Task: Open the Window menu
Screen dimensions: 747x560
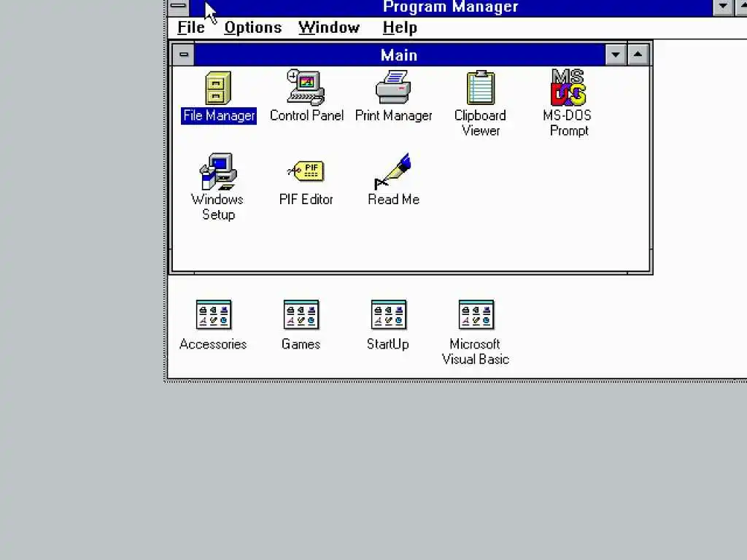Action: click(329, 28)
